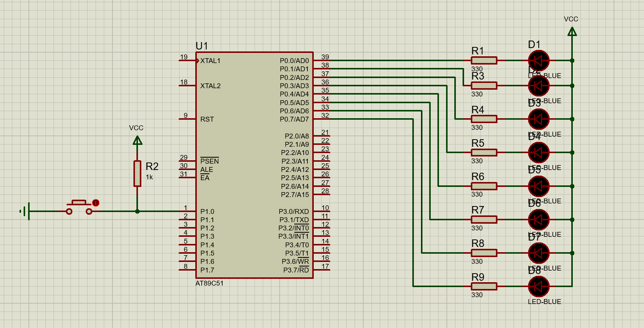Click the 1k value label of R2
Viewport: 644px width, 328px height.
click(149, 177)
